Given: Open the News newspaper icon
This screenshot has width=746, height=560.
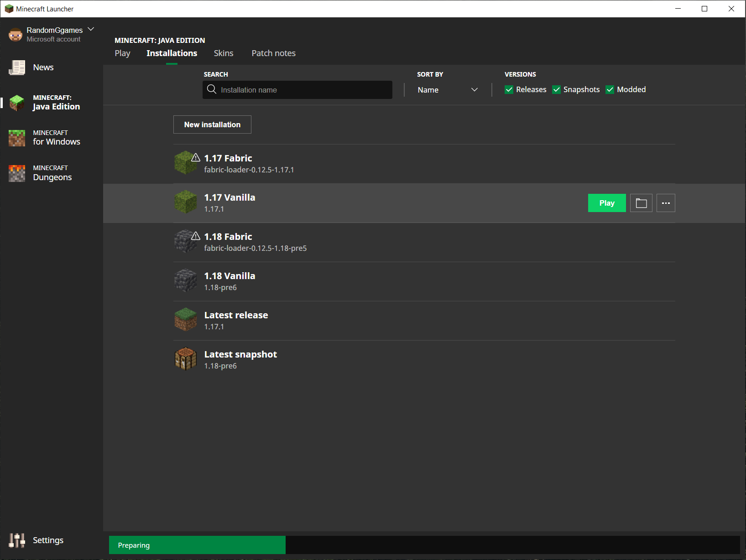Looking at the screenshot, I should (17, 67).
